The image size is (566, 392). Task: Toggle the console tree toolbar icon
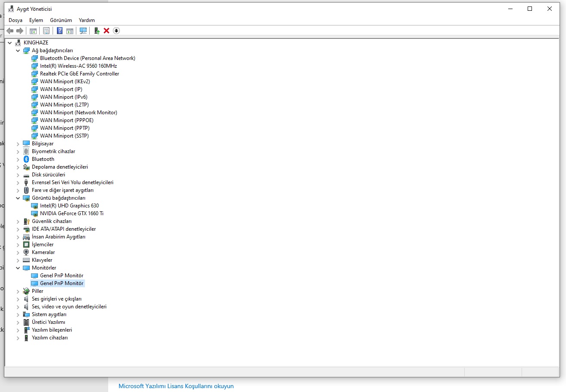point(33,31)
